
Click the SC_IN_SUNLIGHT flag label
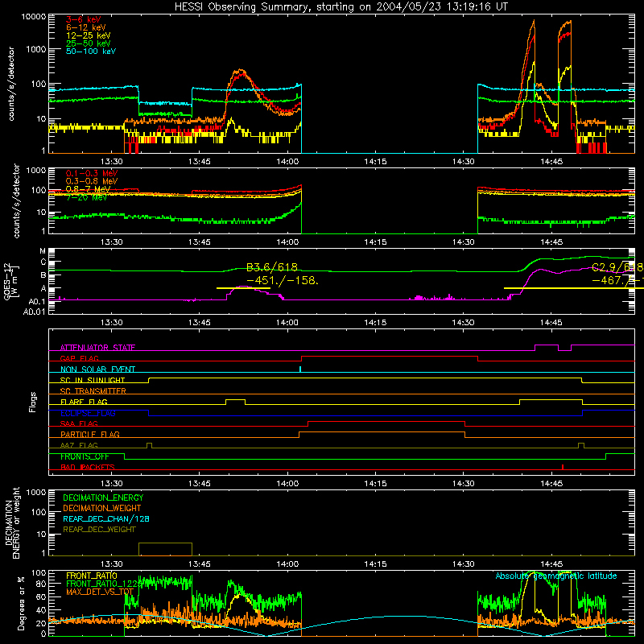click(x=93, y=380)
